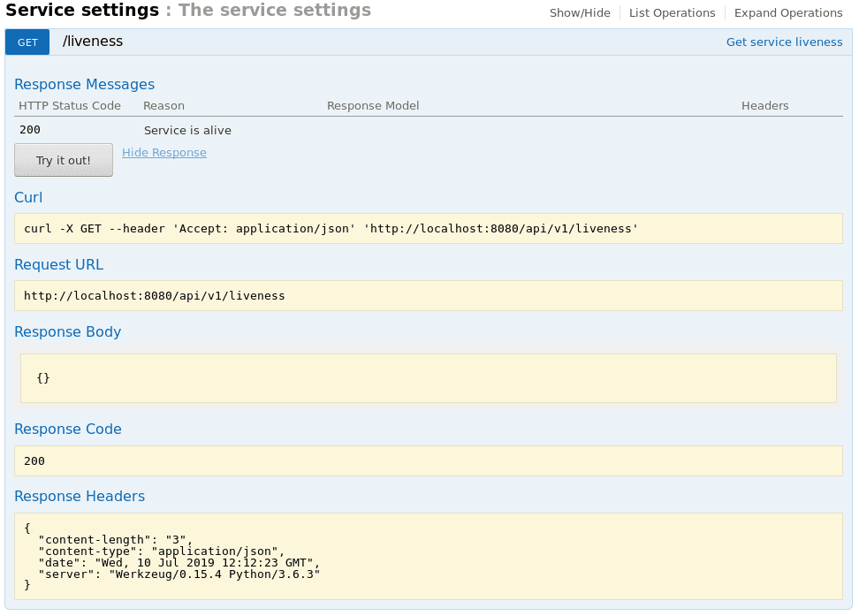
Task: Collapse the /liveness endpoint path
Action: (93, 42)
